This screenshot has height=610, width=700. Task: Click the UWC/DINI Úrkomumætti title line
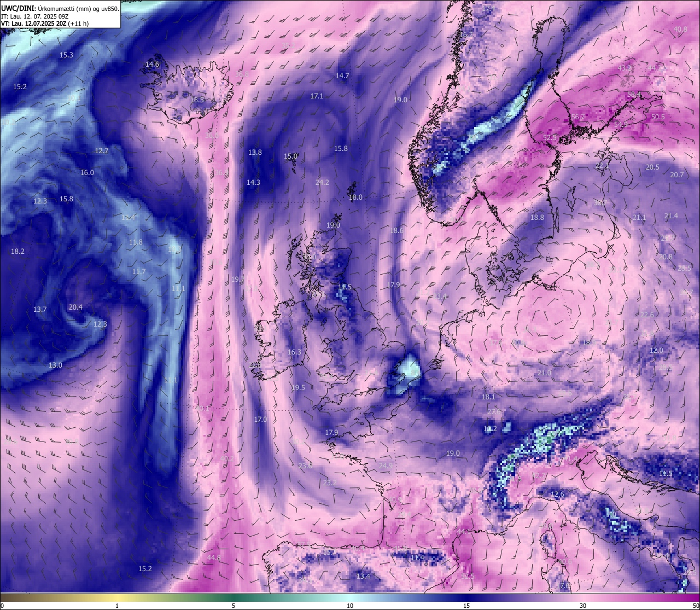click(60, 8)
